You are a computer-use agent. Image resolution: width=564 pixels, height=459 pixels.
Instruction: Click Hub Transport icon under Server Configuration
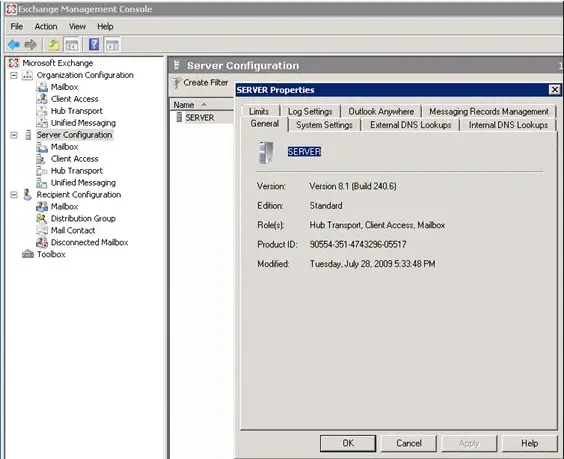[42, 171]
